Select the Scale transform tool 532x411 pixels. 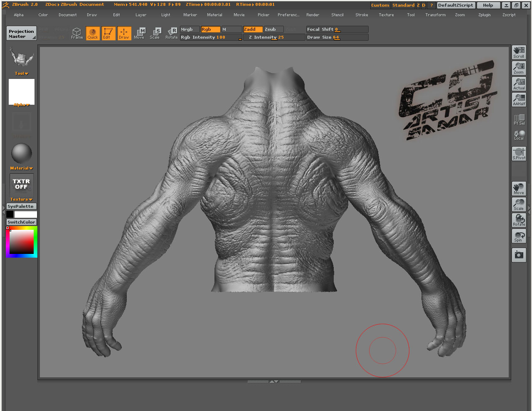(155, 33)
